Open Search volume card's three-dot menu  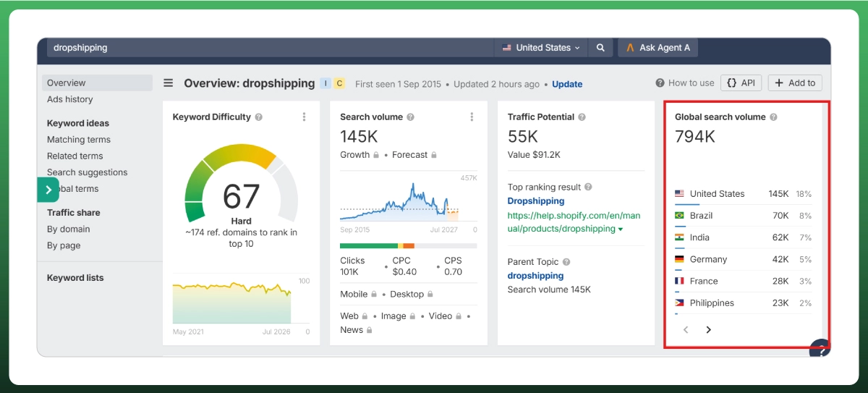coord(472,117)
